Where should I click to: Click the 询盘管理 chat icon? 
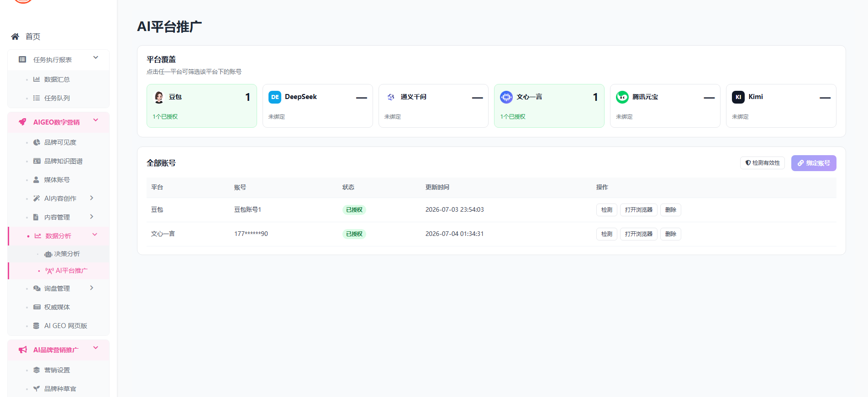coord(37,288)
